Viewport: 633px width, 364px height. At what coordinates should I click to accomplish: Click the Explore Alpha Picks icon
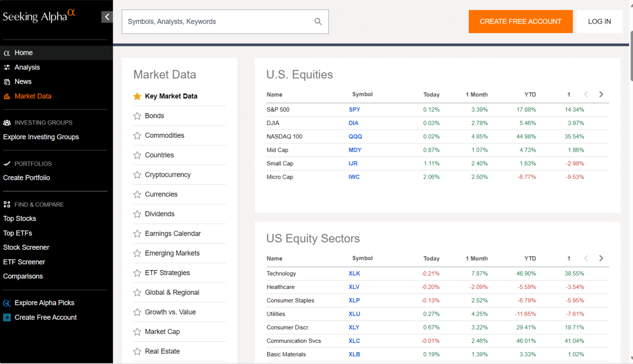(x=7, y=303)
